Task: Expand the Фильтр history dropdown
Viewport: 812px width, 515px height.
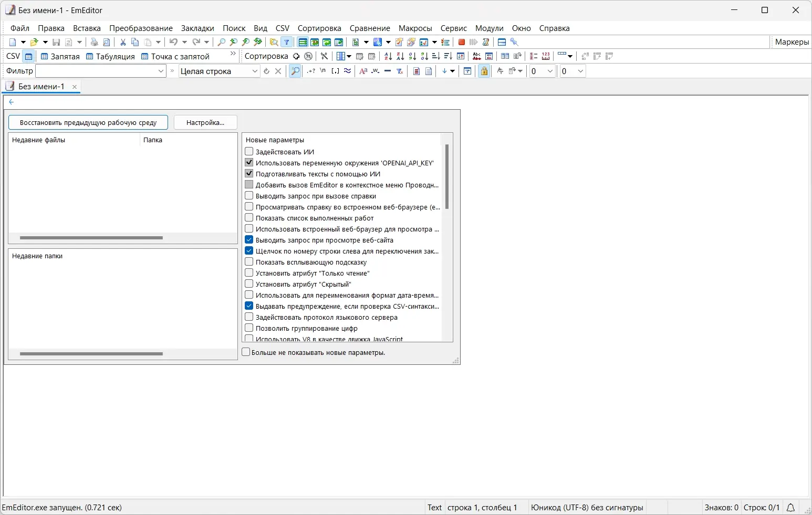Action: click(x=160, y=71)
